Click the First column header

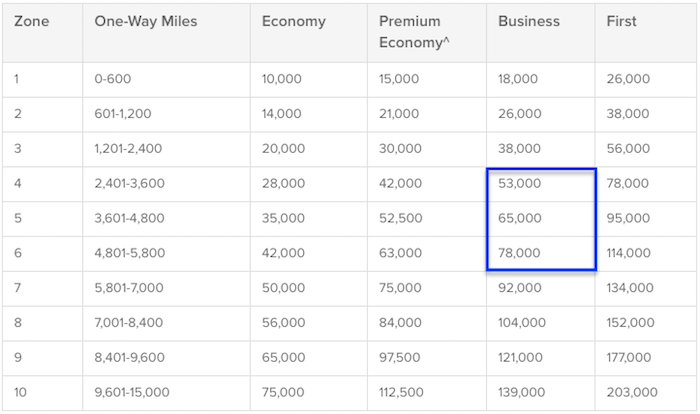[x=621, y=21]
